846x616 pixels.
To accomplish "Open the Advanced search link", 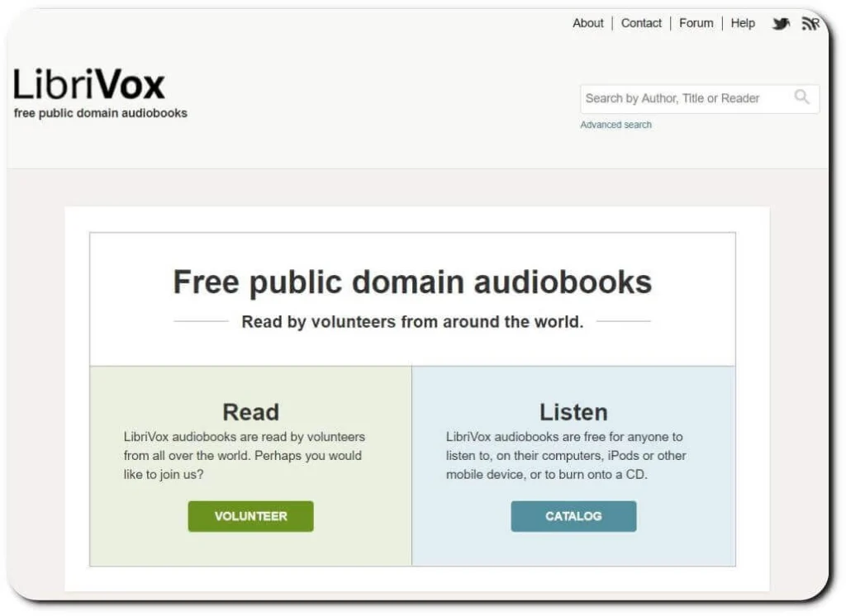I will 615,125.
